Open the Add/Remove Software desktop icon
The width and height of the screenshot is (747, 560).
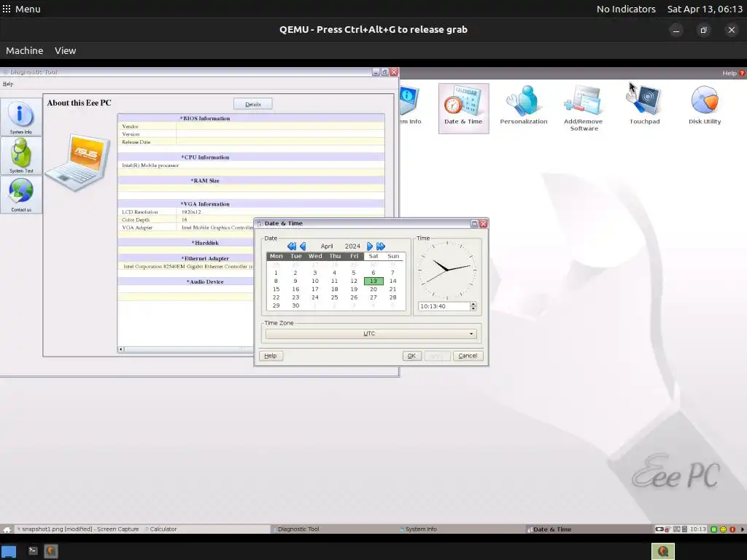pos(584,109)
